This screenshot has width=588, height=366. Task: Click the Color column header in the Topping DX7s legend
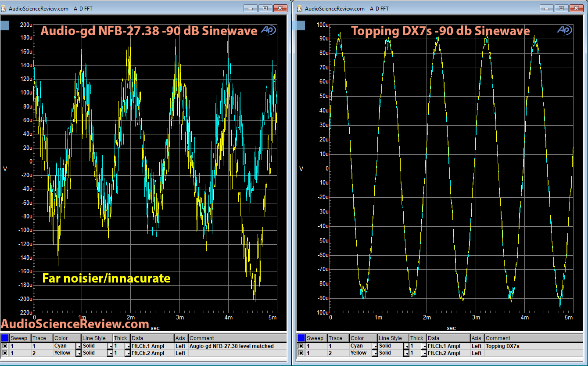[364, 338]
